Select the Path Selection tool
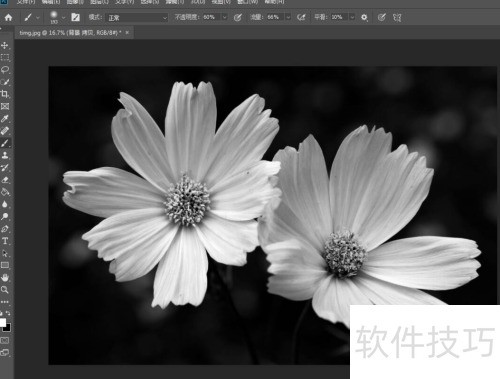 (x=5, y=253)
